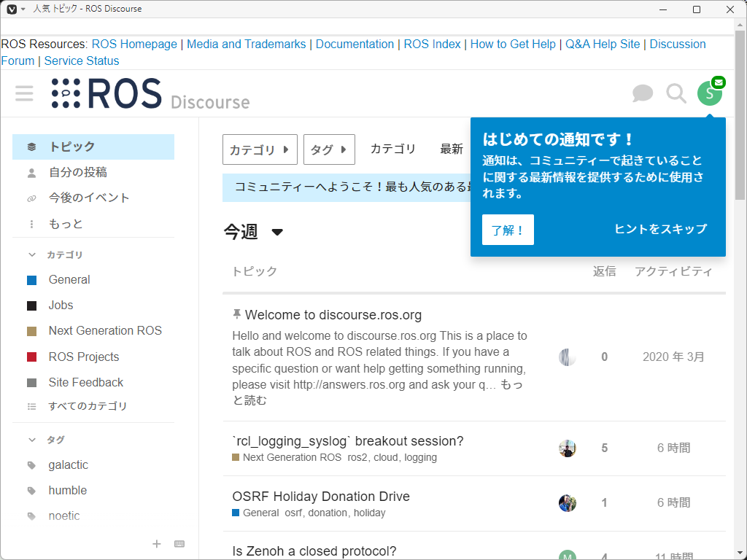Open the Service Status link
This screenshot has width=747, height=560.
[x=82, y=61]
